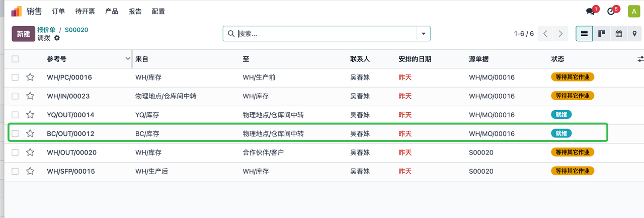Sort by 至 column header
Image resolution: width=644 pixels, height=218 pixels.
(x=246, y=59)
